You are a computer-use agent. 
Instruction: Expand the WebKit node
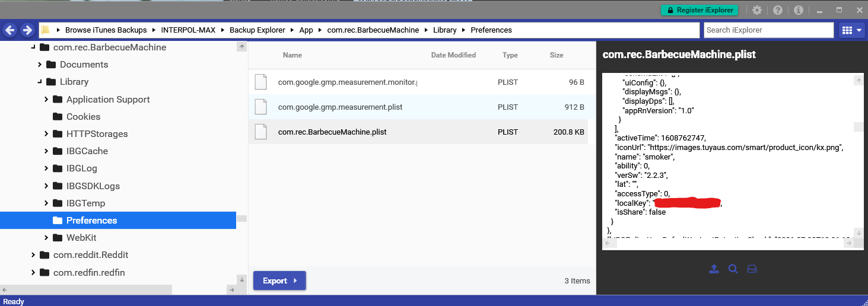pyautogui.click(x=46, y=238)
